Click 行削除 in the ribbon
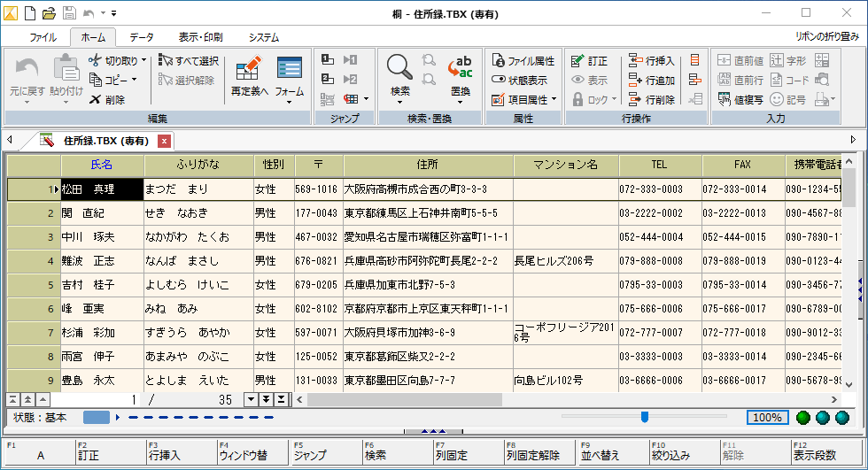868x470 pixels. point(652,99)
